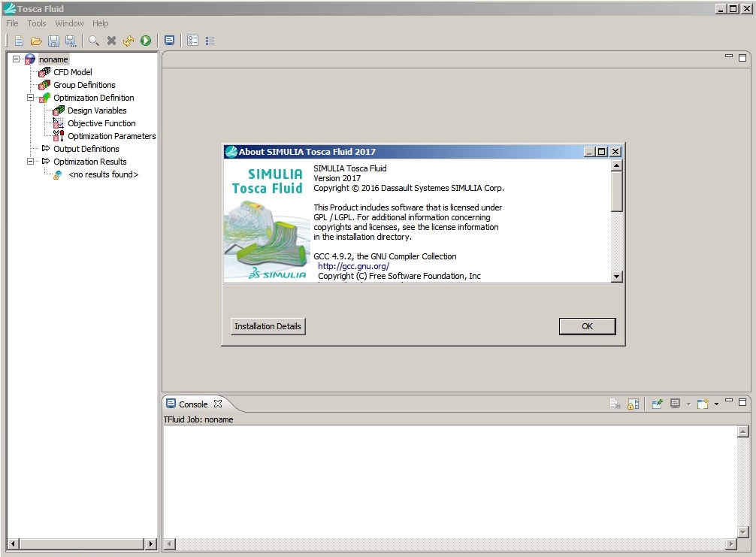Viewport: 756px width, 557px height.
Task: Close the About SIMULIA Tosca Fluid dialog
Action: (x=615, y=151)
